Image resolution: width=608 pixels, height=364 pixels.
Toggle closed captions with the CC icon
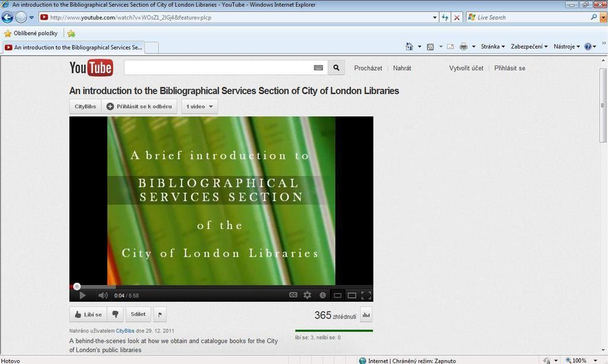pos(293,295)
